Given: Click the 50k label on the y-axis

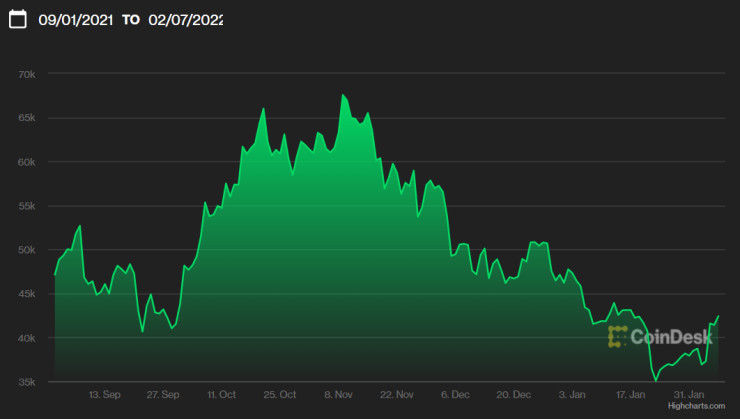Looking at the screenshot, I should pos(27,250).
